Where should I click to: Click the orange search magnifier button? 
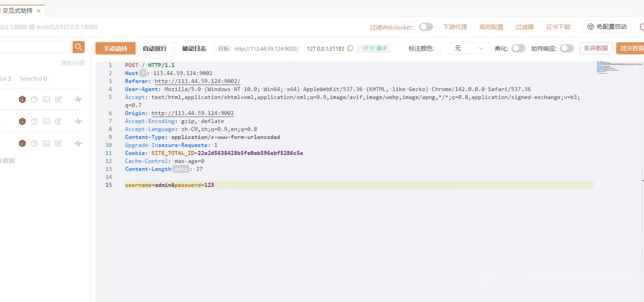[79, 47]
